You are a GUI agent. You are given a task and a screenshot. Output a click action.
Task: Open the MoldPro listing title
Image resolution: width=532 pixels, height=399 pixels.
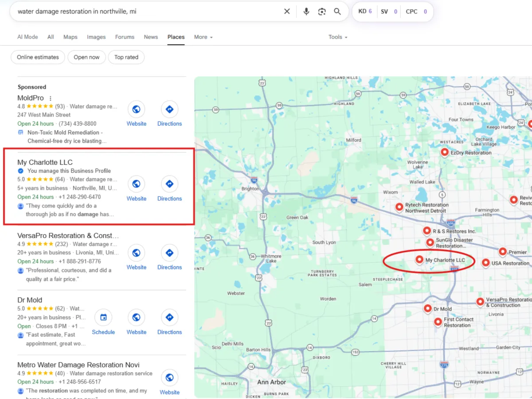pyautogui.click(x=31, y=98)
